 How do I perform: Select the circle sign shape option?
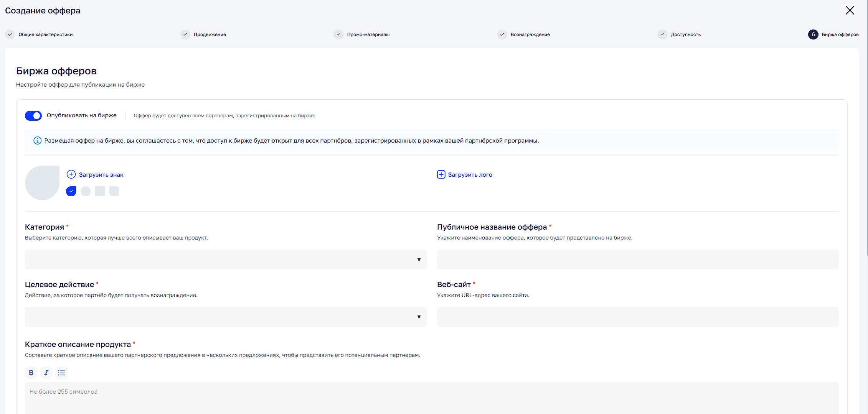[86, 191]
